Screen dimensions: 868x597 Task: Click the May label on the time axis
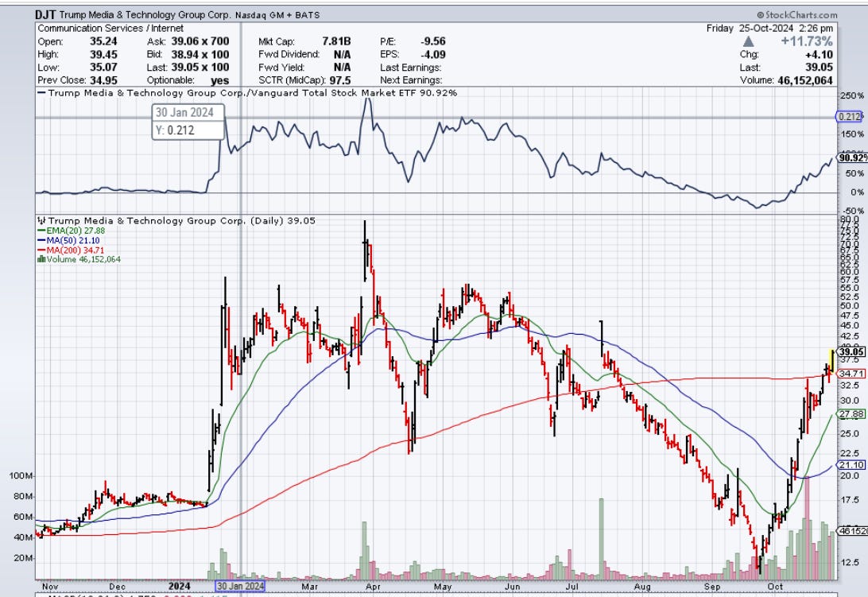(x=442, y=587)
